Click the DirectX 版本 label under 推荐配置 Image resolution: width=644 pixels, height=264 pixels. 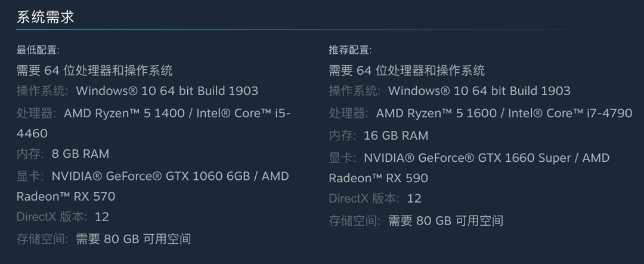coord(363,198)
